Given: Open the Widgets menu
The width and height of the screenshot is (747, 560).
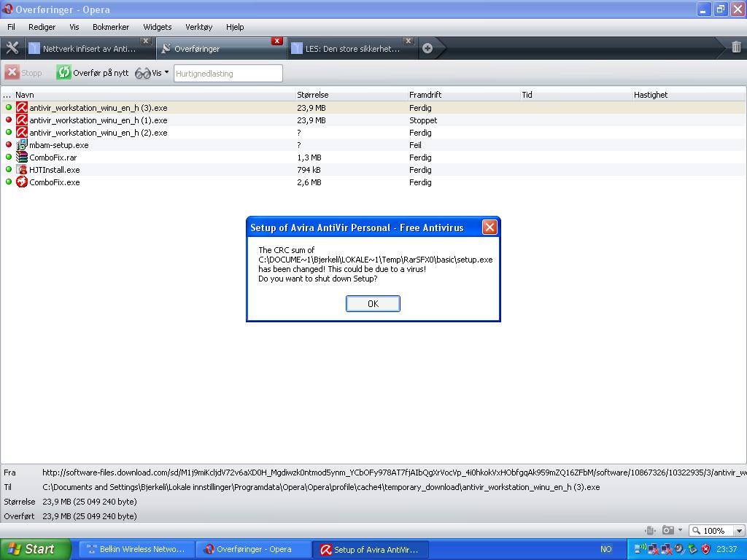Looking at the screenshot, I should [158, 27].
